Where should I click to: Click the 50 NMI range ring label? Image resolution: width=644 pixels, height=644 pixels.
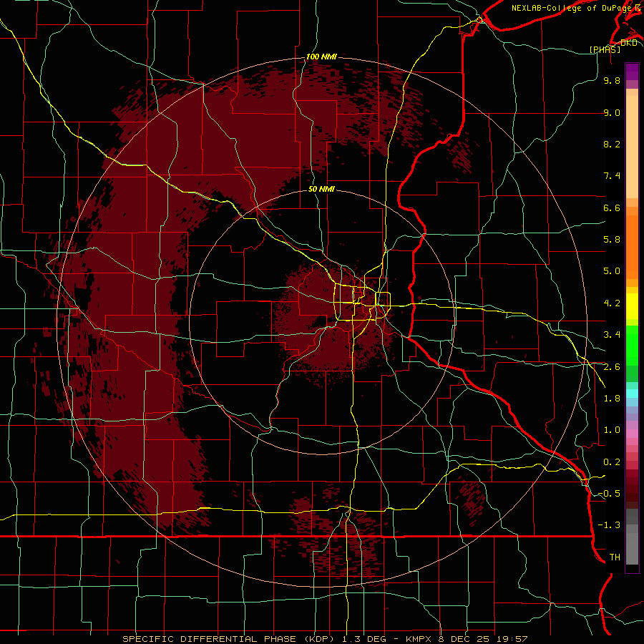[321, 189]
